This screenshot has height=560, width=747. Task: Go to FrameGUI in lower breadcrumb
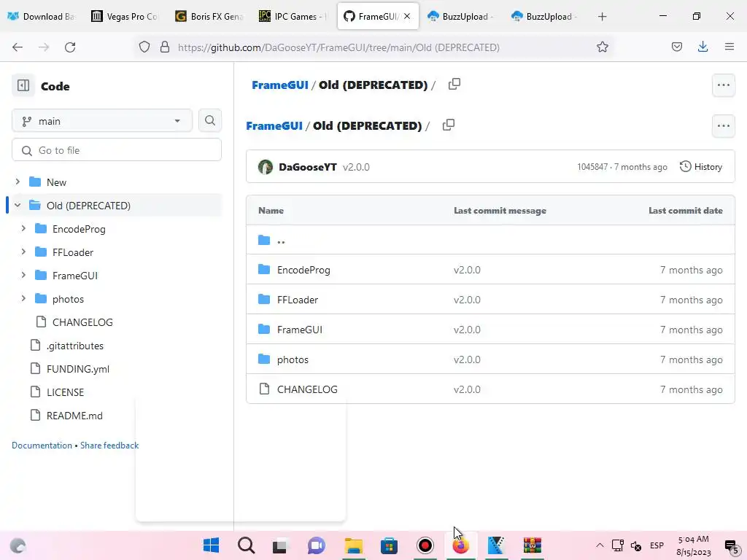274,125
